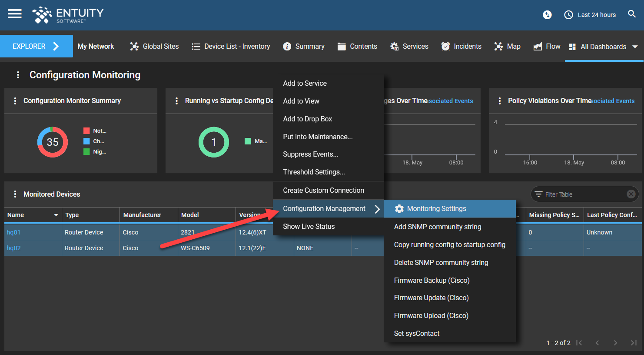Viewport: 644px width, 355px height.
Task: Click the blue Ch... legend swatch
Action: 86,141
